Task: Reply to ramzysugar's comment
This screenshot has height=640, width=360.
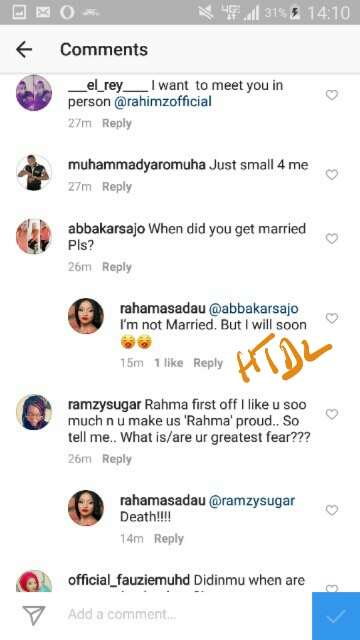Action: click(117, 459)
